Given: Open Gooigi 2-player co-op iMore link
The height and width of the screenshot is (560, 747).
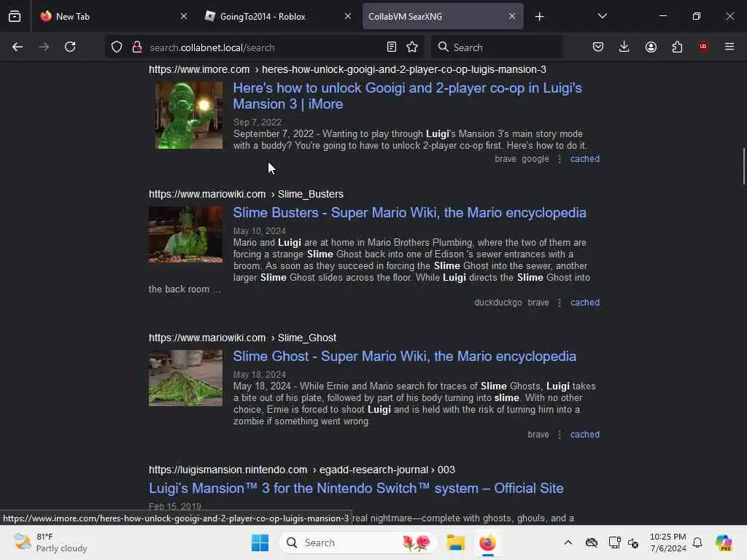Looking at the screenshot, I should pyautogui.click(x=407, y=96).
